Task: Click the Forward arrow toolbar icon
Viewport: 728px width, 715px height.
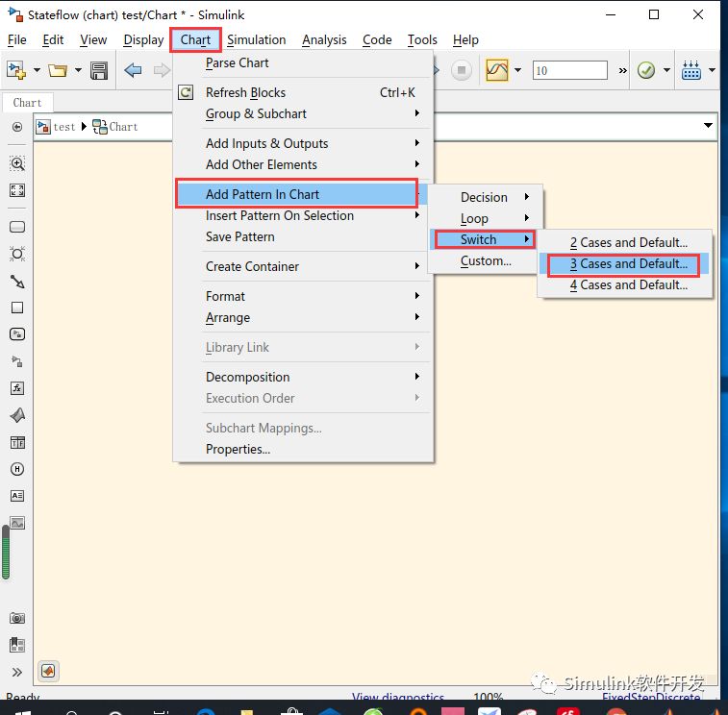Action: click(162, 70)
